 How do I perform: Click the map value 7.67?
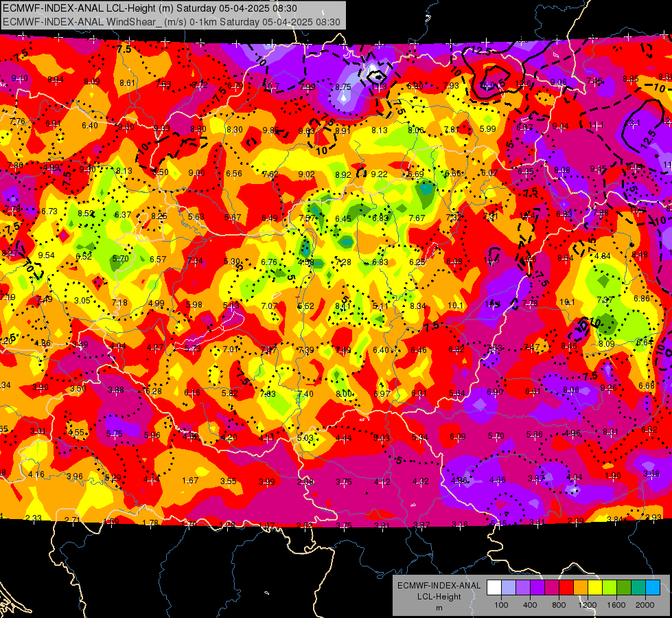tap(417, 218)
